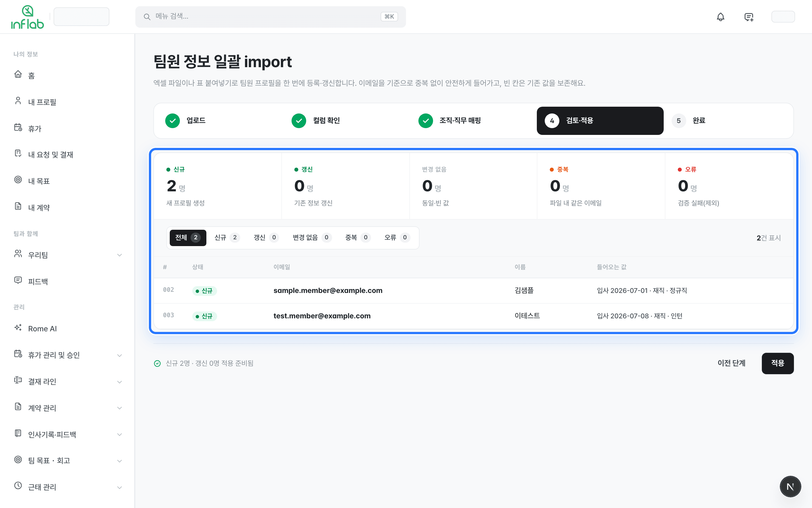Click the 이메일 column header
The image size is (812, 508).
click(x=281, y=267)
